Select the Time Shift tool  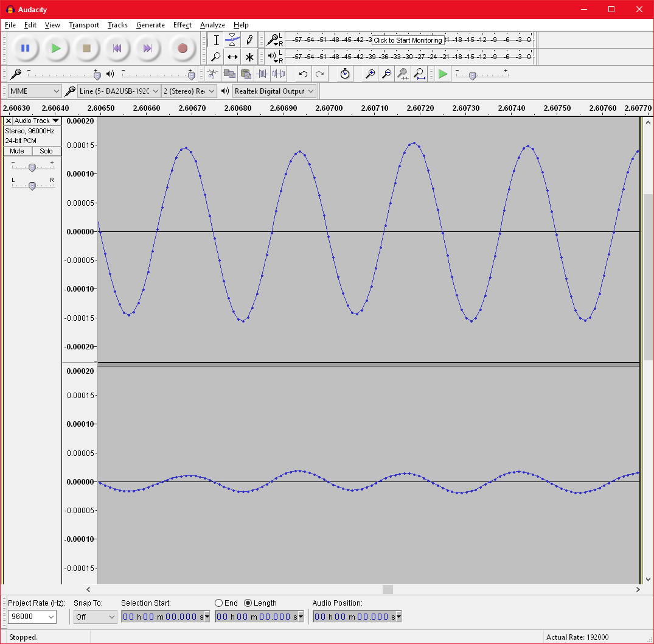(x=232, y=57)
